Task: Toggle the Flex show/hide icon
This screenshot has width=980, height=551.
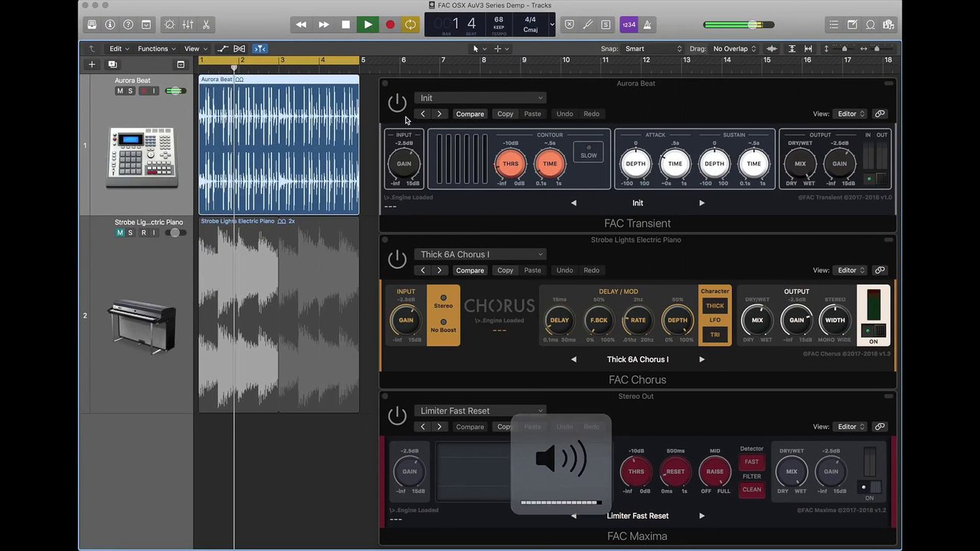Action: (x=240, y=48)
